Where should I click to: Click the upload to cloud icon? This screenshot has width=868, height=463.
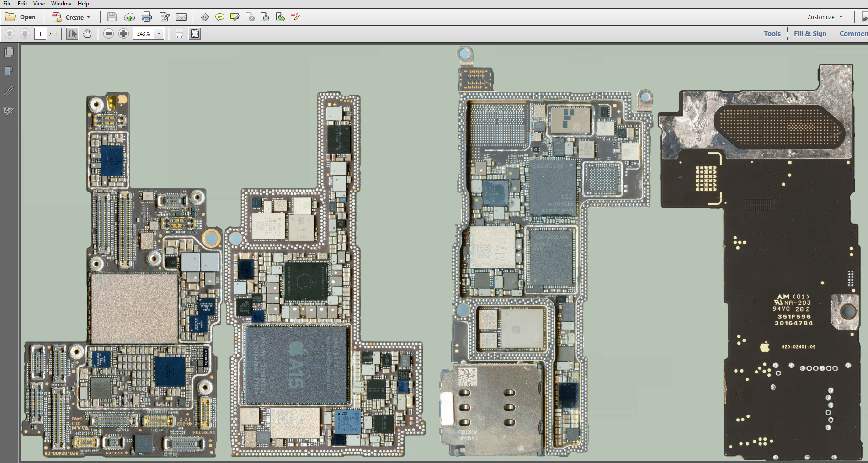coord(129,17)
